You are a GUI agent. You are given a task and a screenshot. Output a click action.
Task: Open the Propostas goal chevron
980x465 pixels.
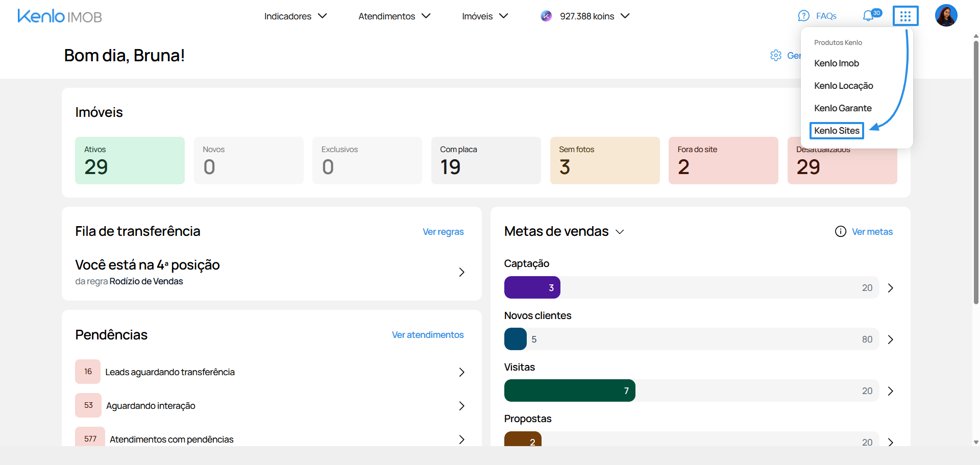point(891,442)
